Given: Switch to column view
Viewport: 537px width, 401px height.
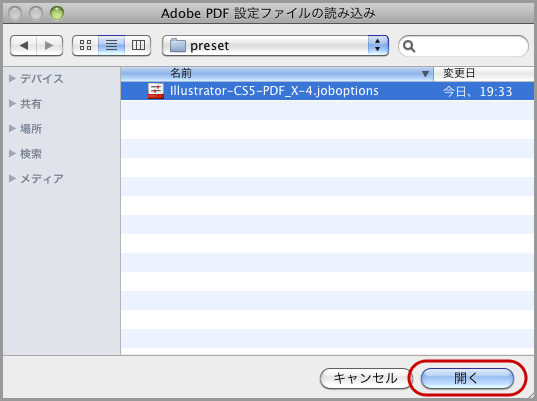Looking at the screenshot, I should tap(138, 45).
